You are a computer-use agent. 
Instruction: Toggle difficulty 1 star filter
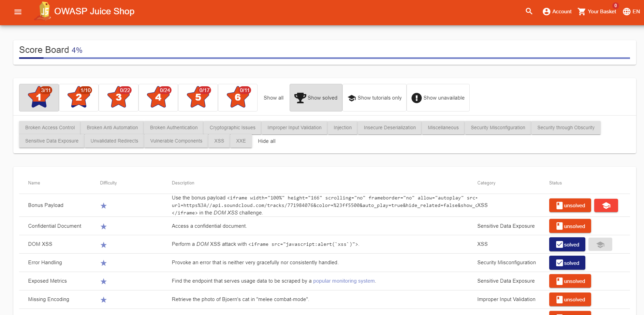tap(39, 98)
